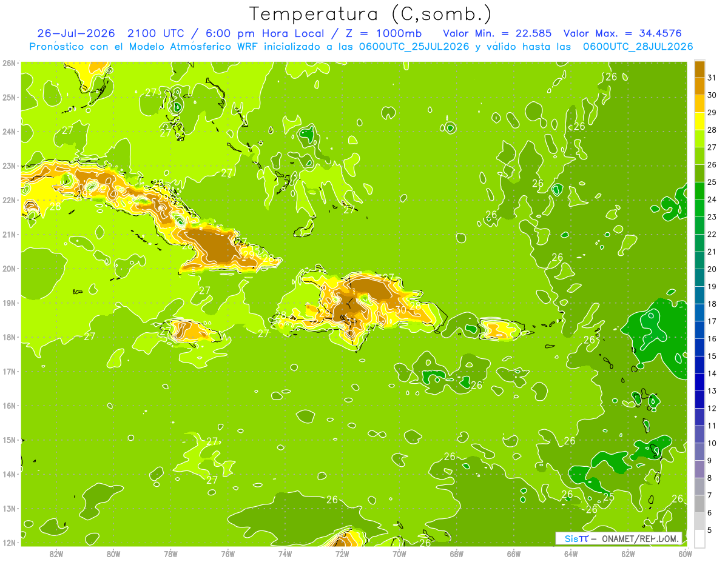The image size is (728, 562).
Task: Click the longitude label 82W
Action: point(56,554)
